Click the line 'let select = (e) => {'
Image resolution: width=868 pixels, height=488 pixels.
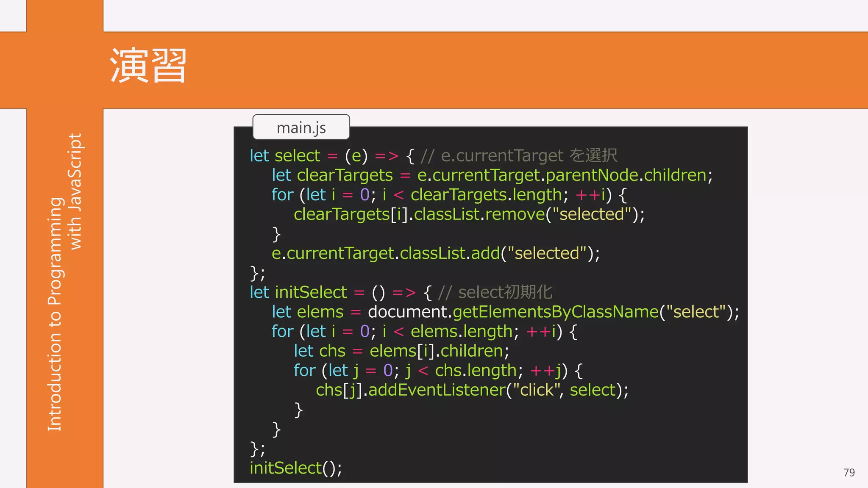pos(332,156)
